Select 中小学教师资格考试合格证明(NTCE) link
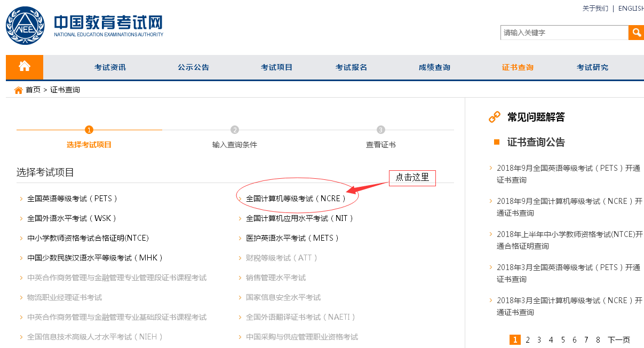 (x=88, y=238)
